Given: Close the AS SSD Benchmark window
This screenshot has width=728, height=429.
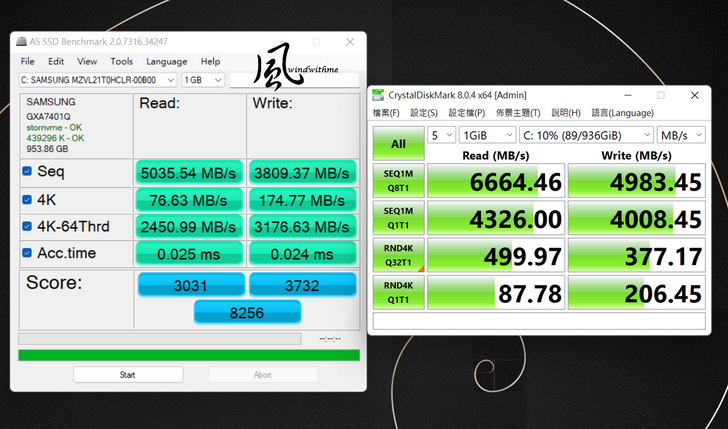Looking at the screenshot, I should coord(350,42).
